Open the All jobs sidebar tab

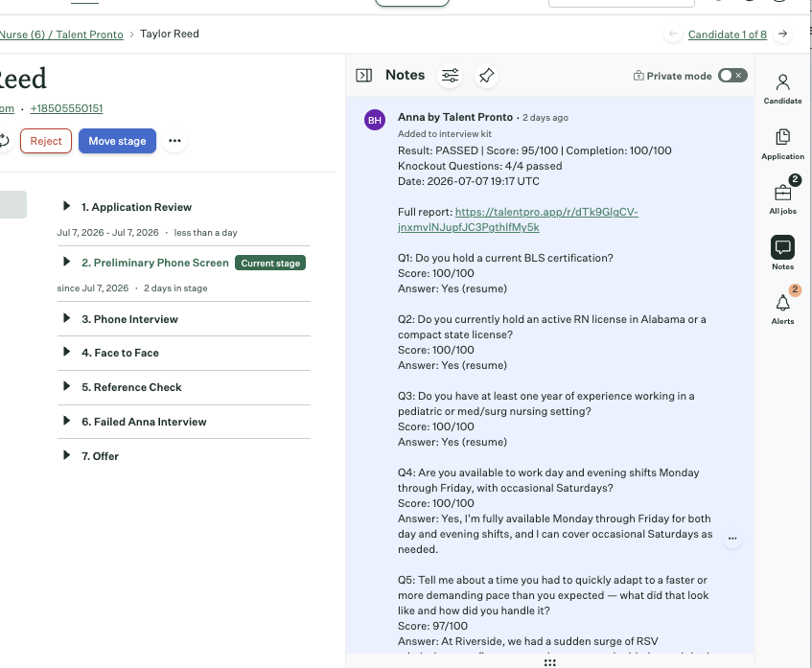(782, 198)
